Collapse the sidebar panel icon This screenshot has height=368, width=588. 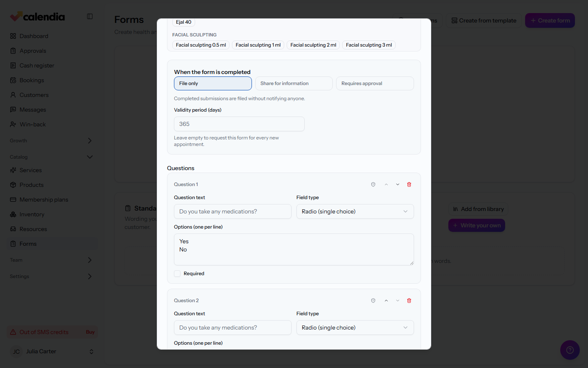pyautogui.click(x=90, y=16)
